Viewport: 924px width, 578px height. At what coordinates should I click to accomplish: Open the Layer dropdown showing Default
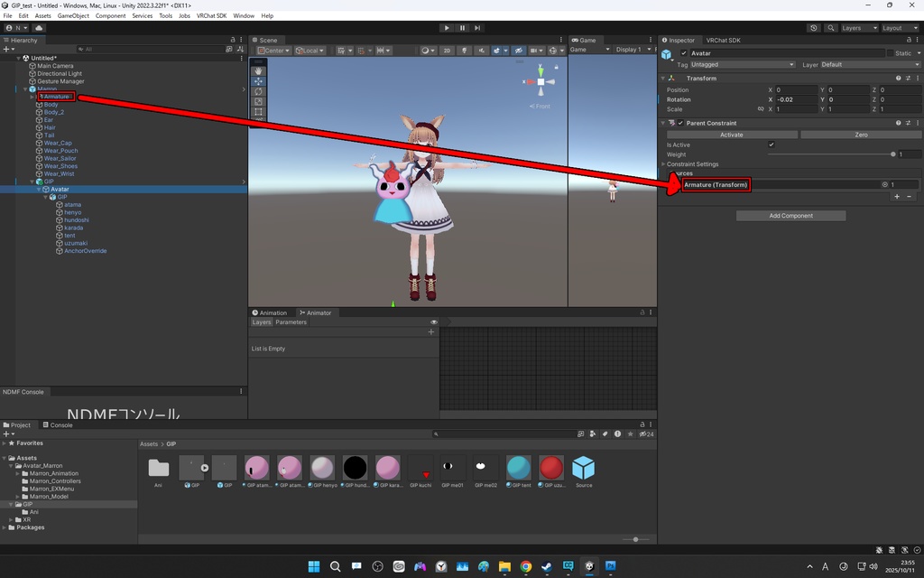869,65
